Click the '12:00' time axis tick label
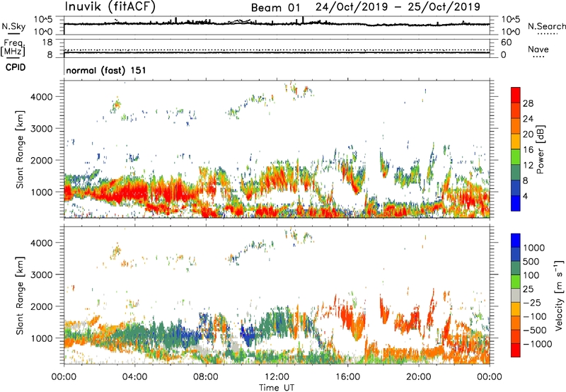The width and height of the screenshot is (566, 392). (x=277, y=377)
